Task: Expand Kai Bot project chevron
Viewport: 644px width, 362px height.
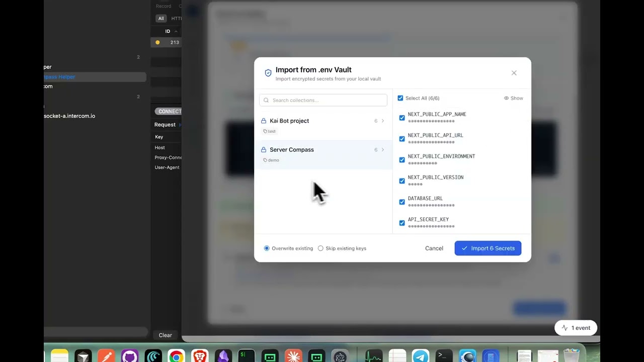Action: (383, 121)
